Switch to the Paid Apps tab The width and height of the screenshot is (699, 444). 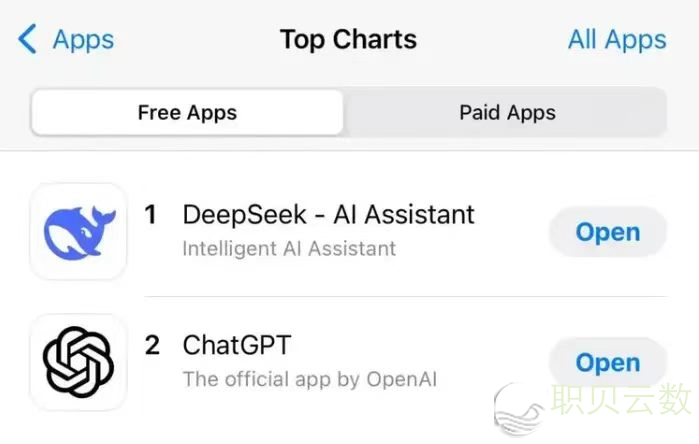[x=507, y=112]
